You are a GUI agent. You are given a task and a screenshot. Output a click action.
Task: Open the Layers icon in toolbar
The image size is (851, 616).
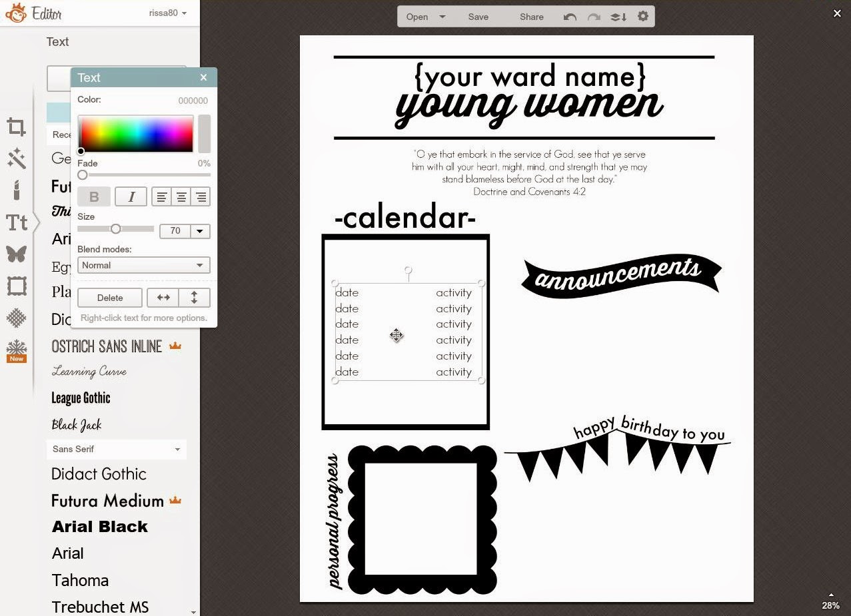[x=618, y=17]
